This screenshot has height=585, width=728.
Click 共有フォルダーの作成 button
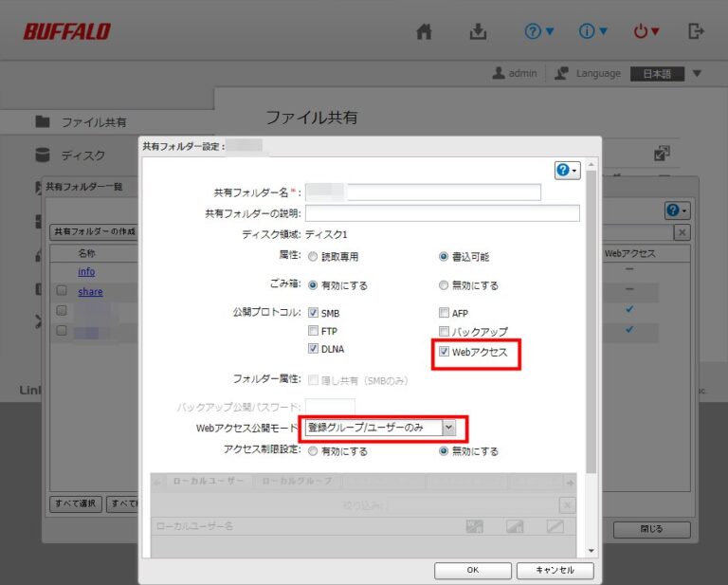[95, 231]
